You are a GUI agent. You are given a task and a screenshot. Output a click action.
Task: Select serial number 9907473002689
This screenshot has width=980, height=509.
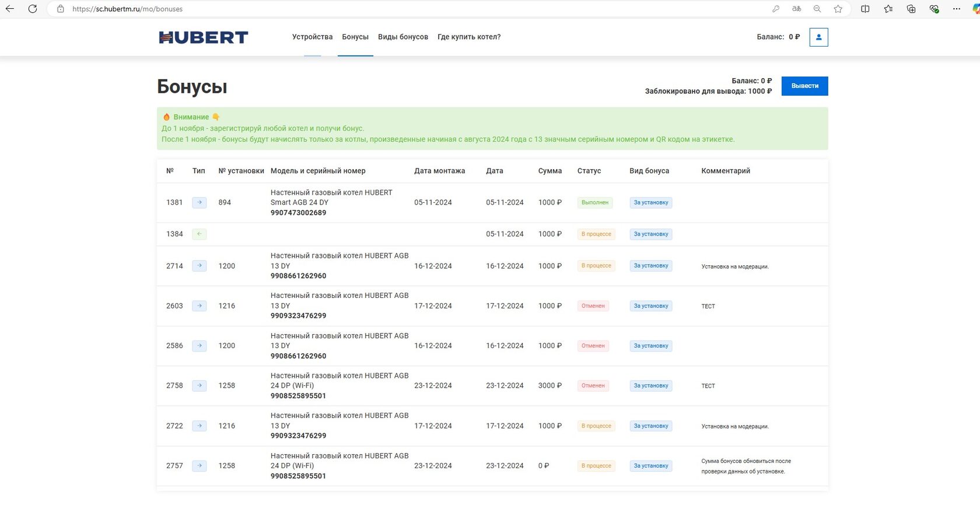pos(299,213)
